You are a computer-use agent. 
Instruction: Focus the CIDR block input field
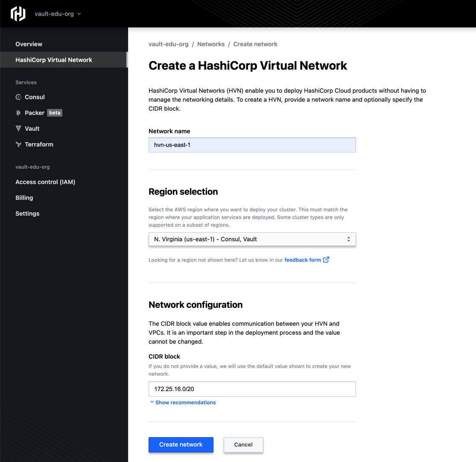click(x=252, y=389)
